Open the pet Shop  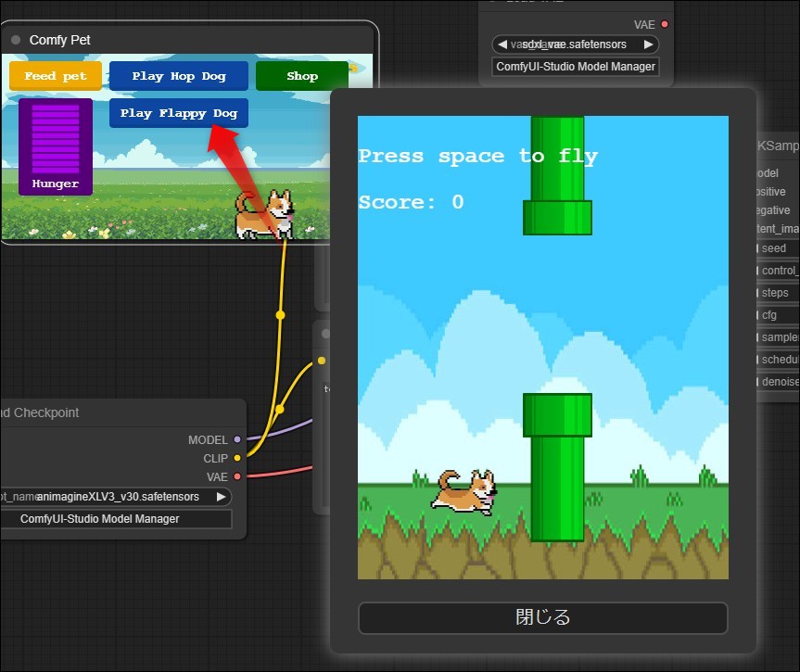point(302,76)
